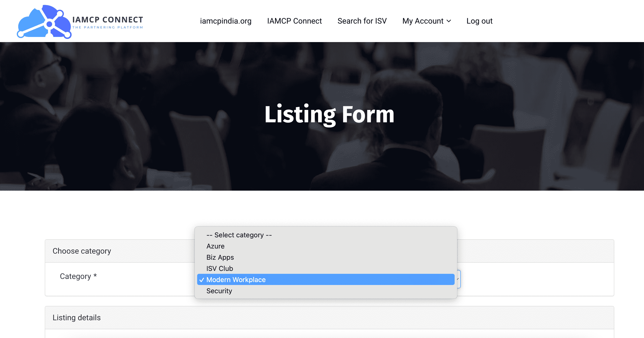Click the chevron beside My Account
The width and height of the screenshot is (644, 338).
point(449,21)
